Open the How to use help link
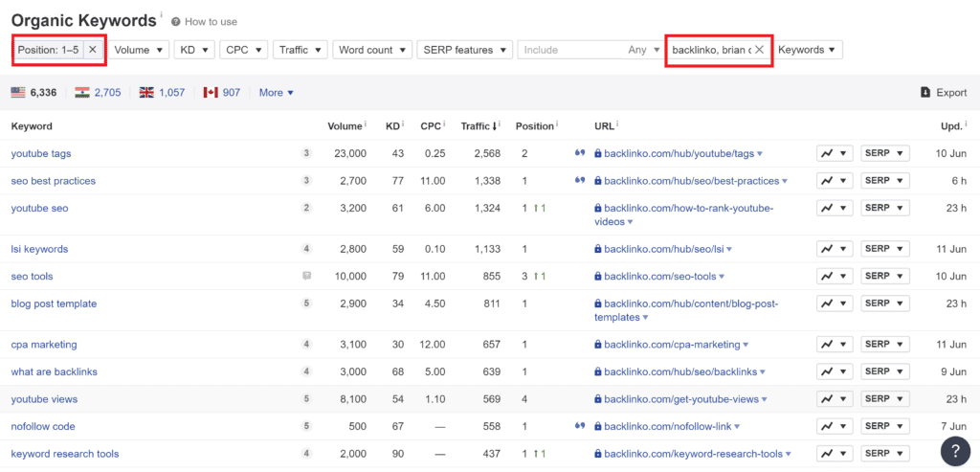This screenshot has height=472, width=980. point(205,22)
